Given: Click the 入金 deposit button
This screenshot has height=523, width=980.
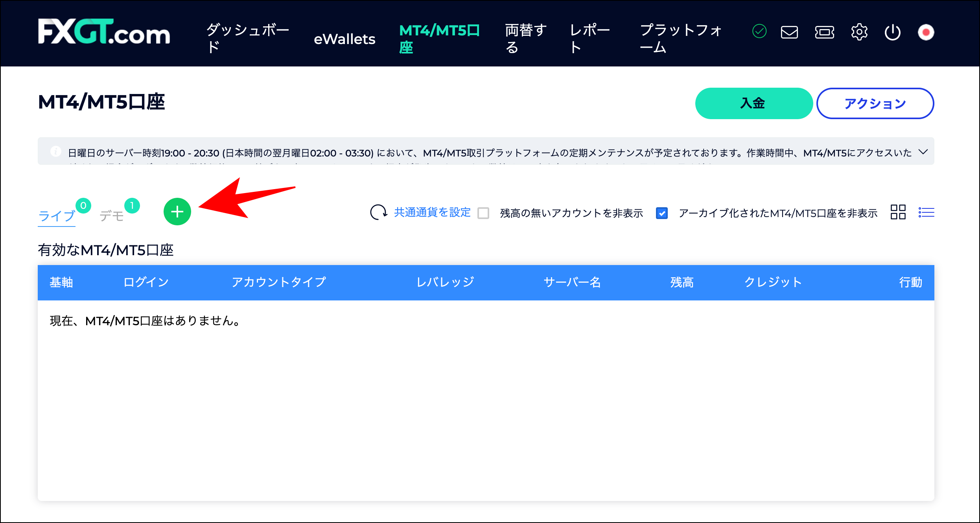Looking at the screenshot, I should pyautogui.click(x=753, y=103).
